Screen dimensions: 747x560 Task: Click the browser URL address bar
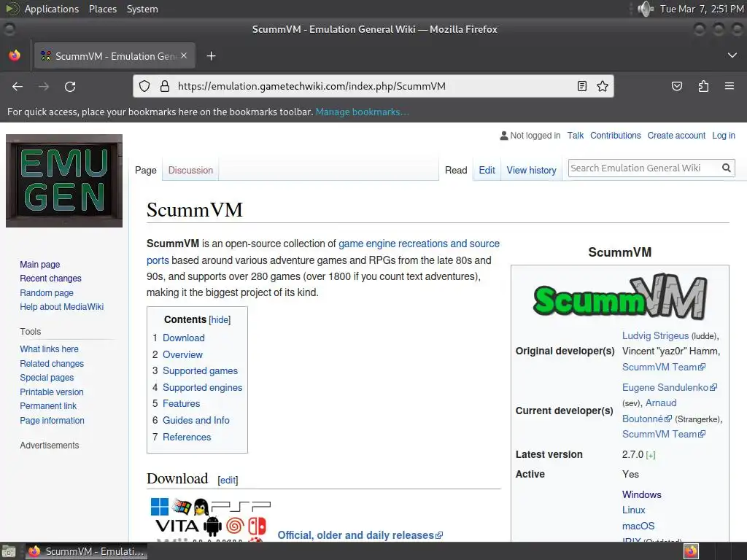coord(373,86)
